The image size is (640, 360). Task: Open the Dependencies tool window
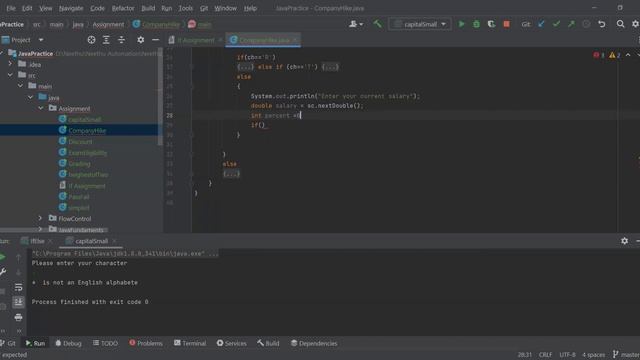[x=314, y=343]
